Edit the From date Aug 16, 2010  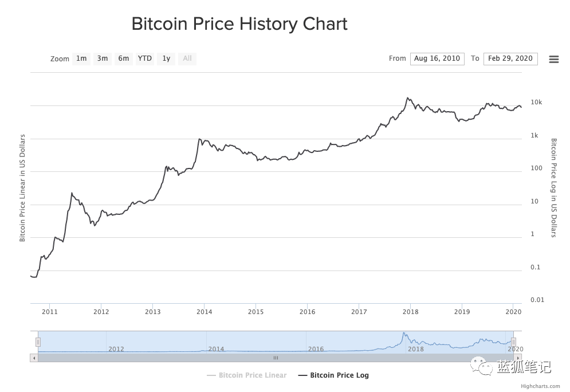pos(437,58)
